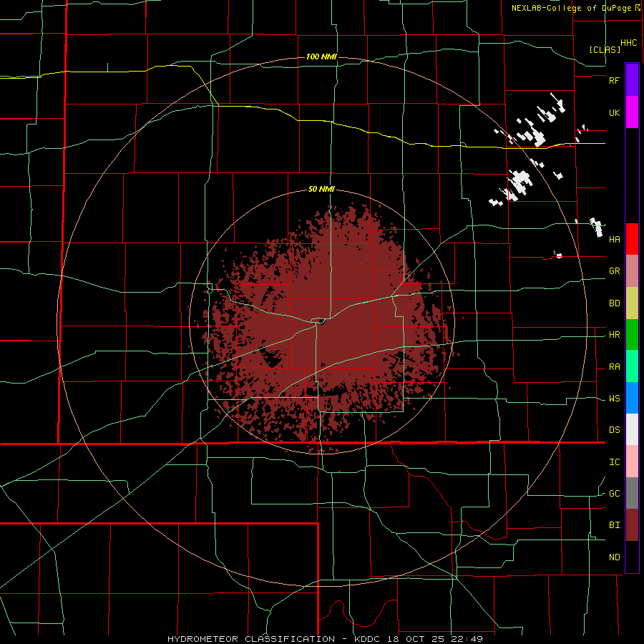The height and width of the screenshot is (644, 644).
Task: Click the 'GC' legend label
Action: pos(614,494)
